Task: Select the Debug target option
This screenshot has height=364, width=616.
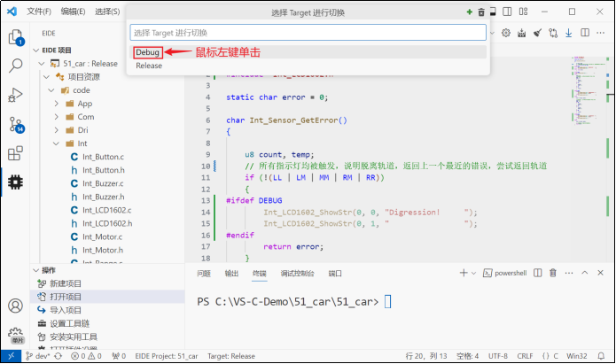Action: pyautogui.click(x=308, y=52)
